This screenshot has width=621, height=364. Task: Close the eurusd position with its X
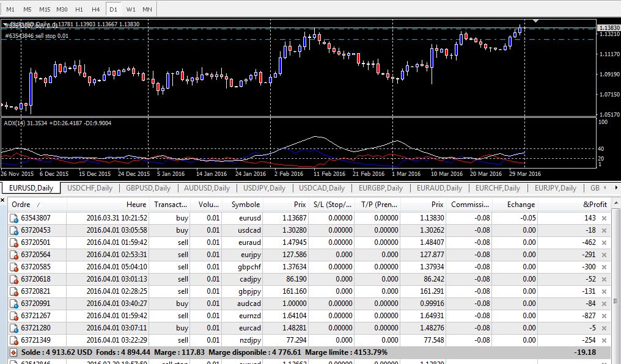point(604,218)
